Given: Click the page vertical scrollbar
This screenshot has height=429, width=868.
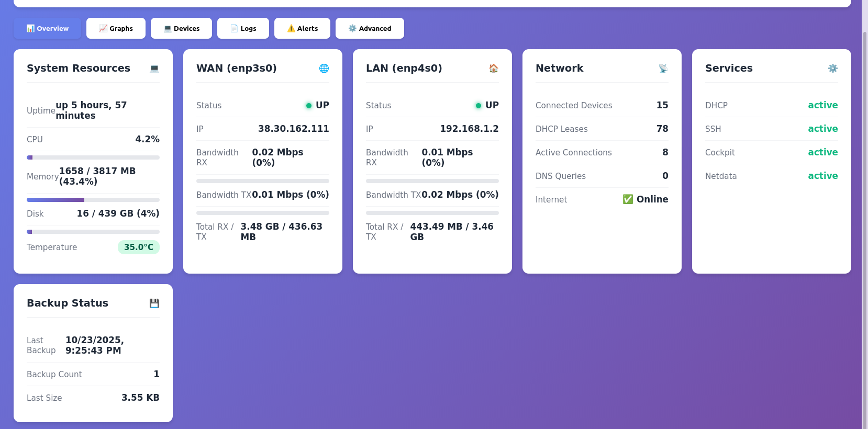Looking at the screenshot, I should click(x=864, y=209).
